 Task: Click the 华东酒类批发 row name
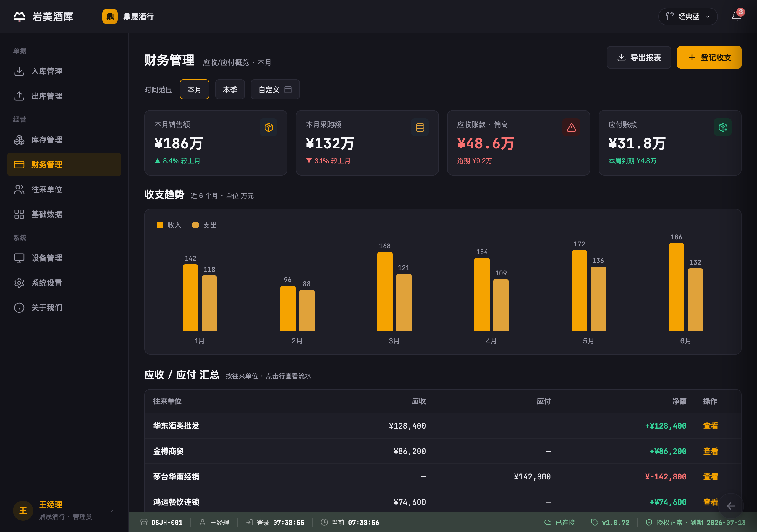coord(176,426)
